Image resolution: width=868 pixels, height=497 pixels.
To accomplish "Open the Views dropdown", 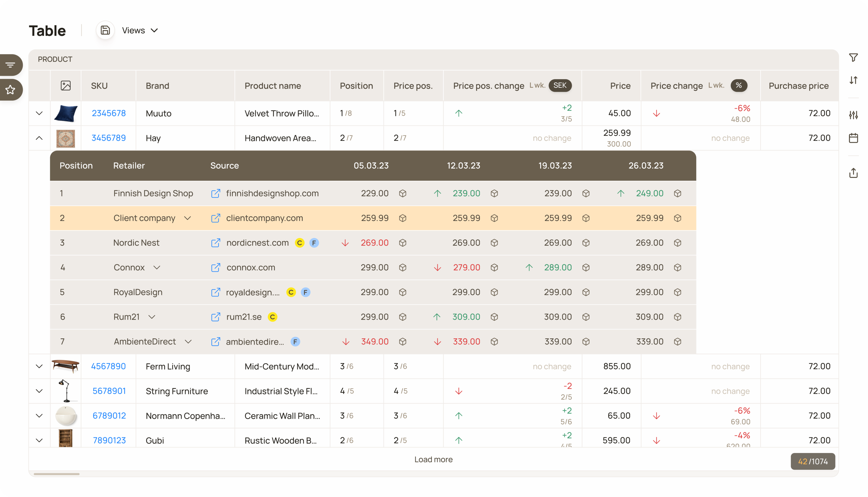I will tap(140, 30).
